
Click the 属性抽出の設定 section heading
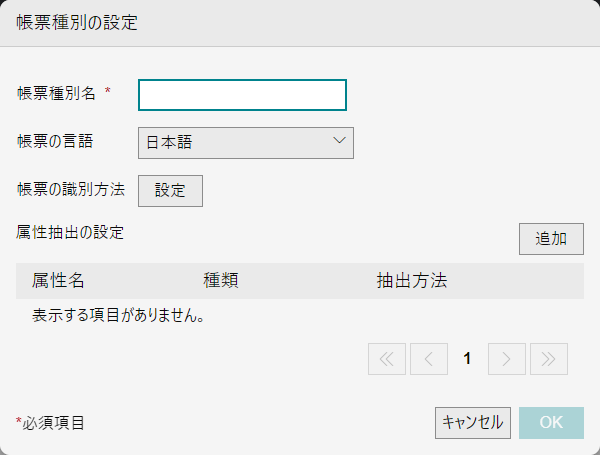pos(70,232)
